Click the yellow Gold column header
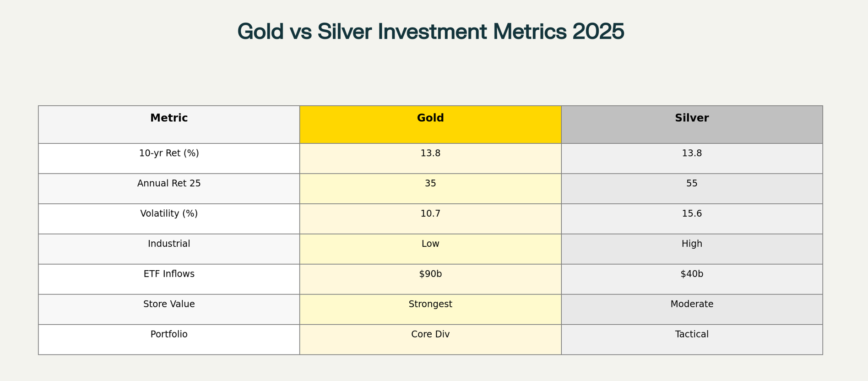Viewport: 868px width, 381px height. click(430, 119)
